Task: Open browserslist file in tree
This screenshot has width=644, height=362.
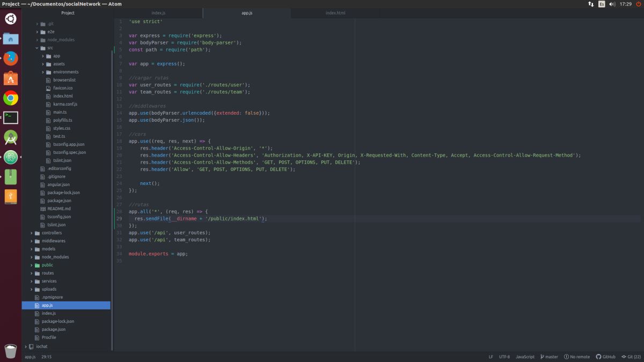Action: (x=65, y=80)
